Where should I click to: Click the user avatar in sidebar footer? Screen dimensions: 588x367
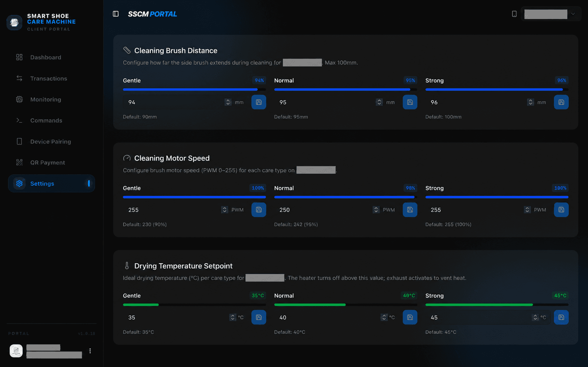tap(16, 351)
